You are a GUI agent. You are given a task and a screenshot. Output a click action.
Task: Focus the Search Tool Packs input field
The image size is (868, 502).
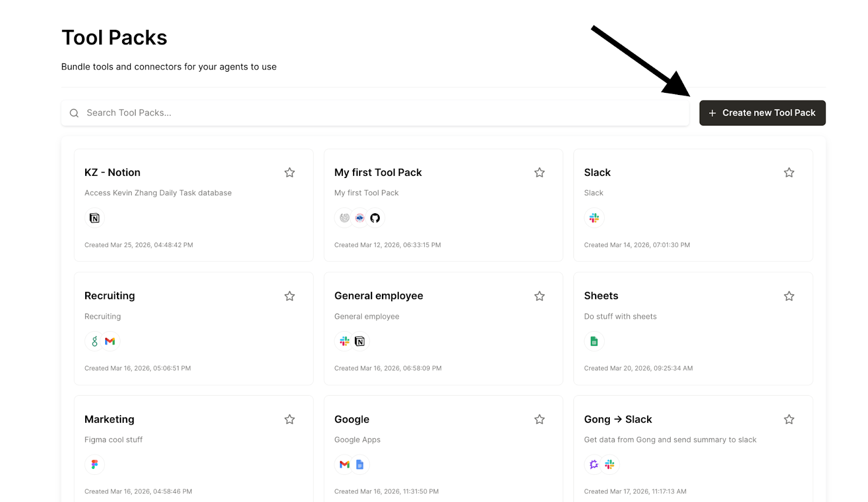[375, 113]
